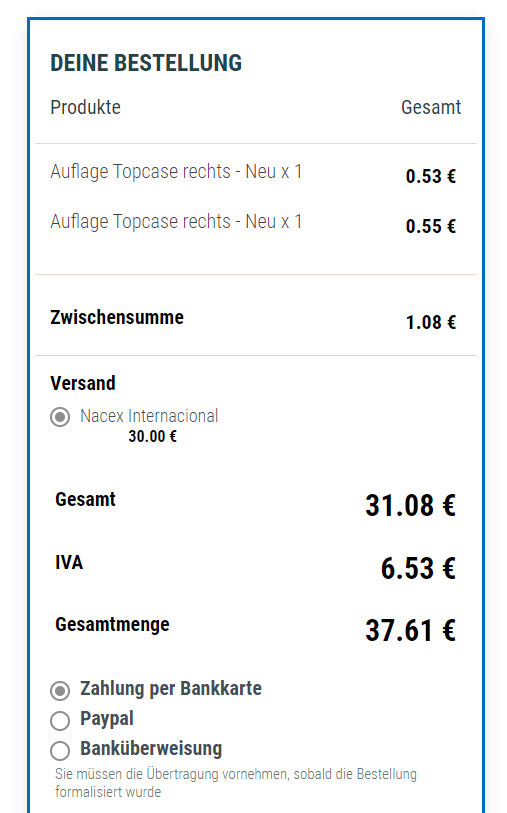This screenshot has height=813, width=507.
Task: Click the Zahlung per Bankkarte label
Action: pos(171,689)
